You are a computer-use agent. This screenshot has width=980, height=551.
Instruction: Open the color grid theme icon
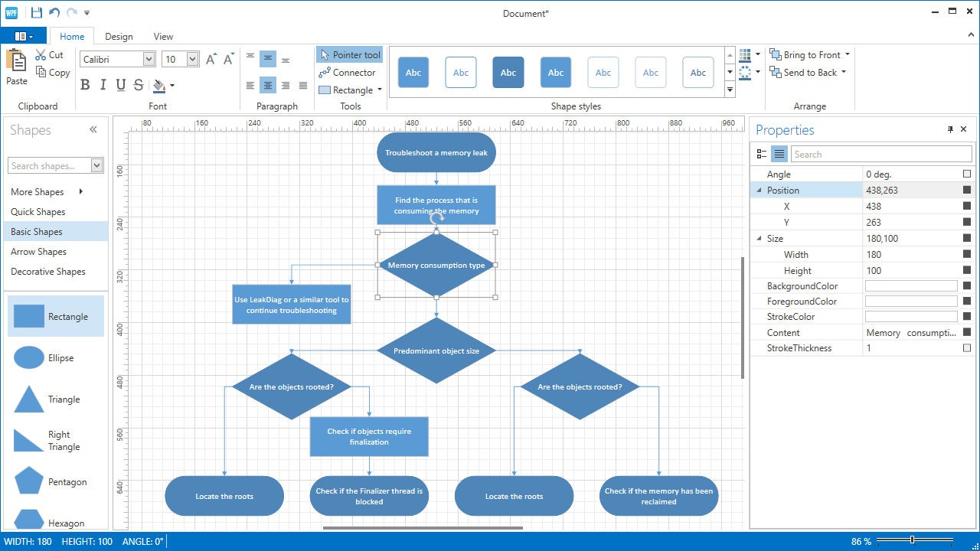pyautogui.click(x=745, y=55)
